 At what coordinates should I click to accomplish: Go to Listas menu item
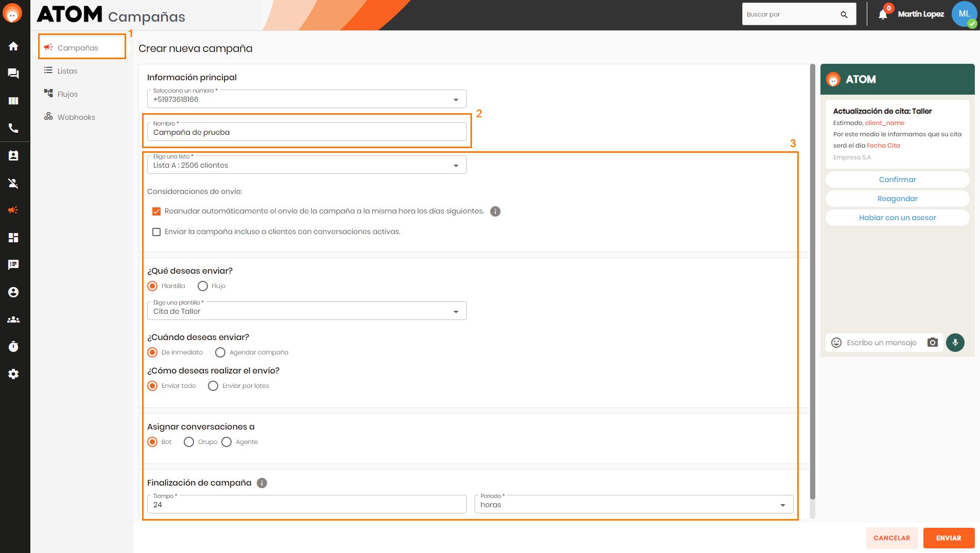pos(67,71)
